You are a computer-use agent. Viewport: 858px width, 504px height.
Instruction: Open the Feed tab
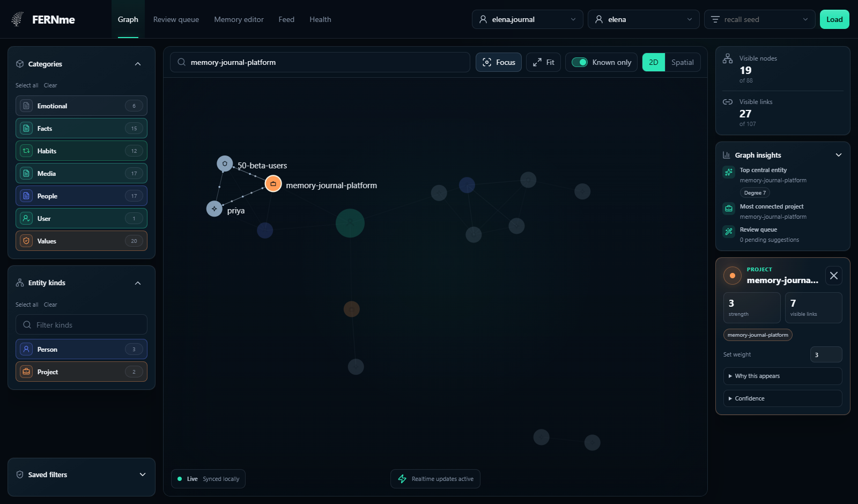pyautogui.click(x=286, y=19)
